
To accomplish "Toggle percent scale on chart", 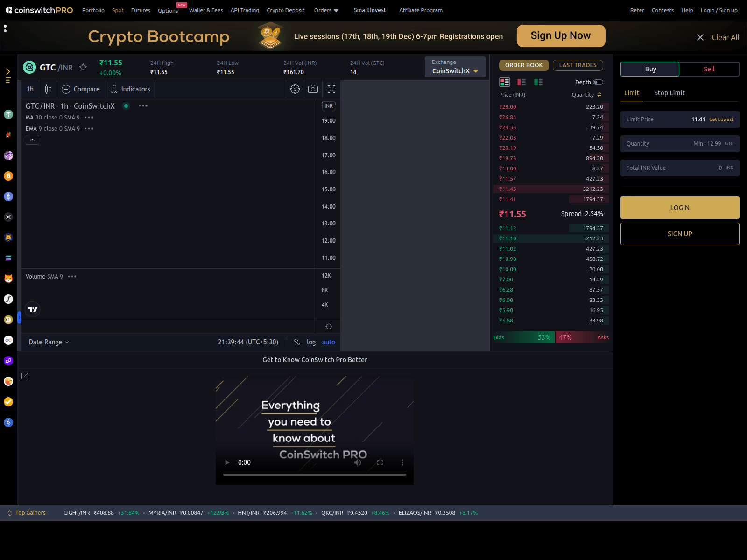I will (296, 342).
